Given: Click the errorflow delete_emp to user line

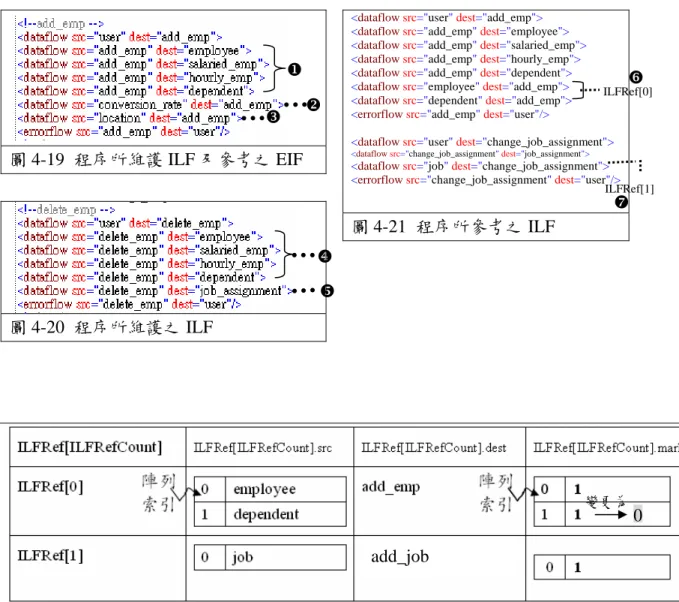Looking at the screenshot, I should click(129, 304).
